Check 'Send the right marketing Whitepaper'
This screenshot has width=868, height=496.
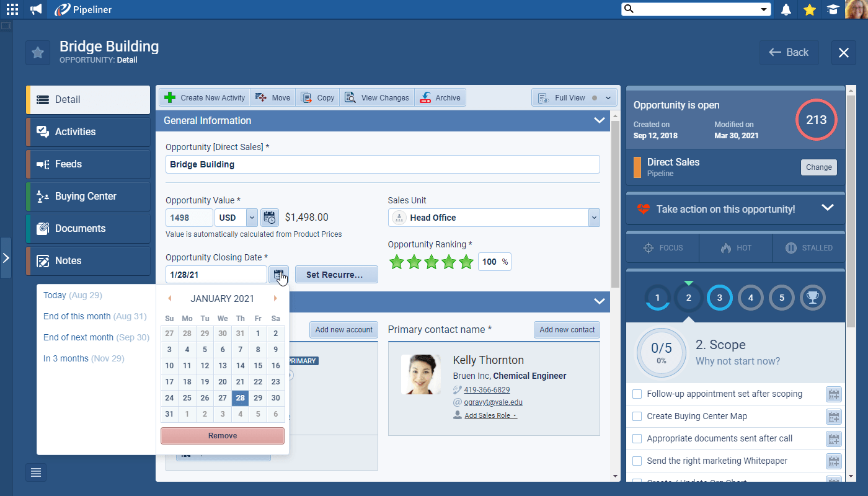[637, 461]
